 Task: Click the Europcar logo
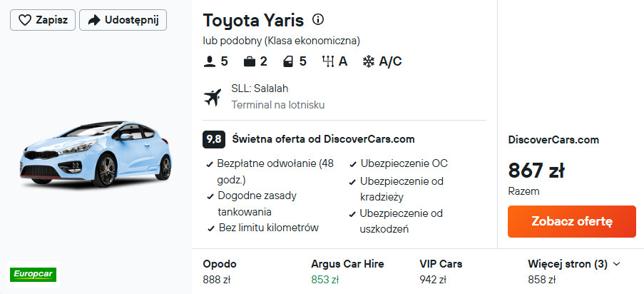pos(34,274)
